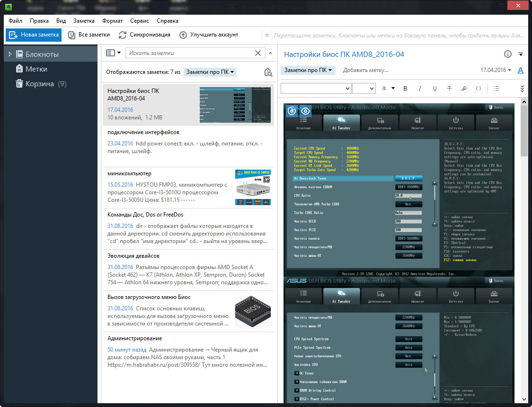532x407 pixels.
Task: Toggle italic formatting
Action: (419, 88)
